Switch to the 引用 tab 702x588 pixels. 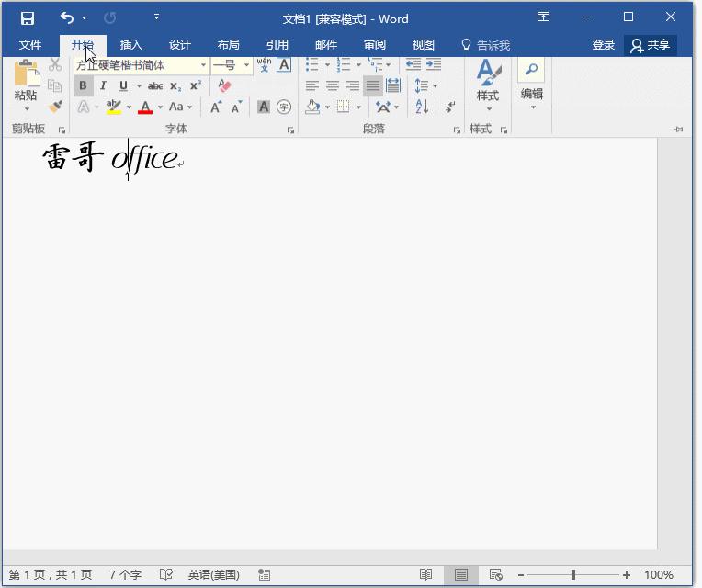pyautogui.click(x=277, y=45)
